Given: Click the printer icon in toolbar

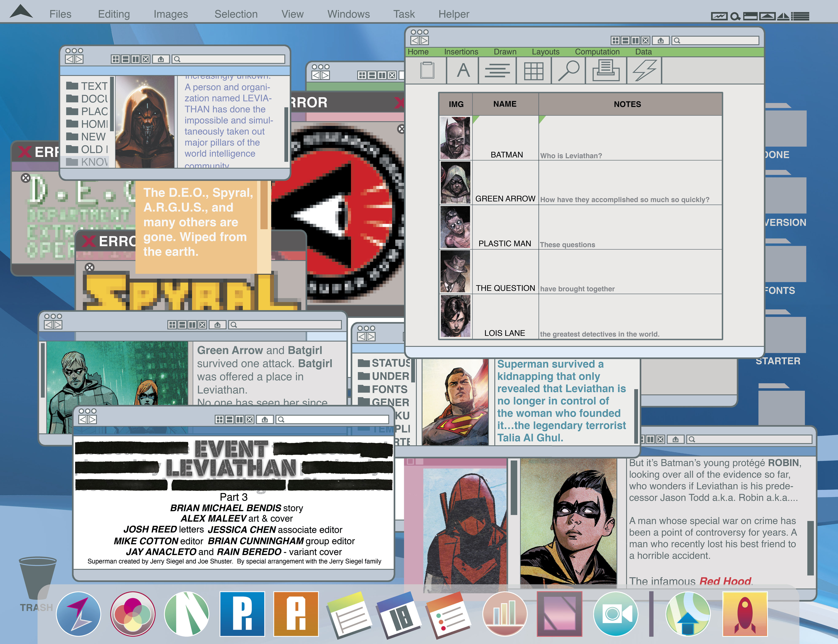Looking at the screenshot, I should point(606,71).
